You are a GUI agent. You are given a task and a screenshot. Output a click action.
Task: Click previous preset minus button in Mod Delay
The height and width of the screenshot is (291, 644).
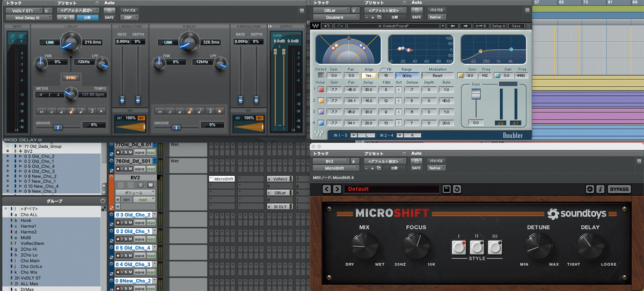(x=59, y=17)
